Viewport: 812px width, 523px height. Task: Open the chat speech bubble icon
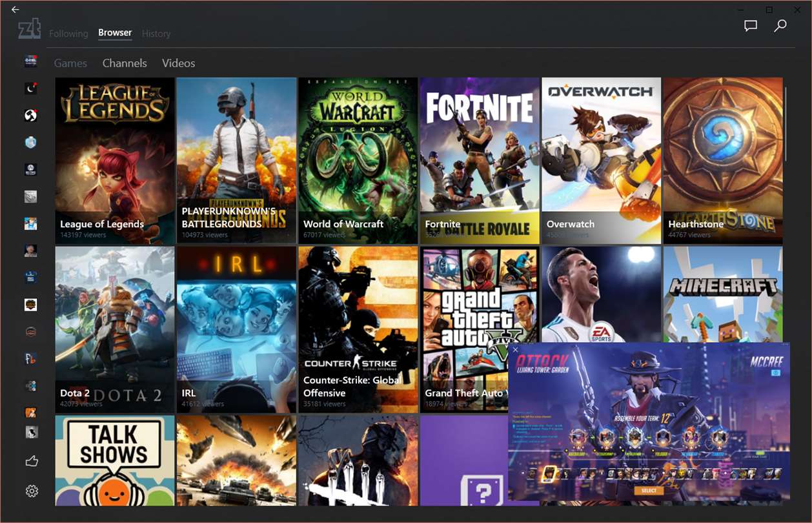click(750, 26)
